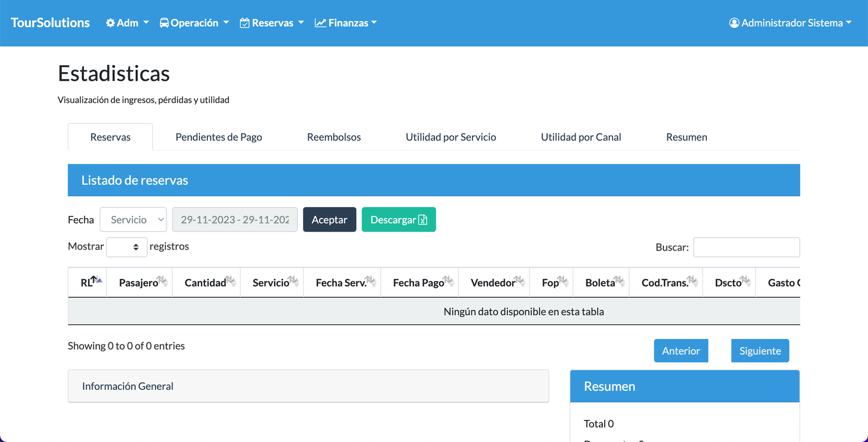868x442 pixels.
Task: Download report with the Descargar button
Action: [398, 220]
